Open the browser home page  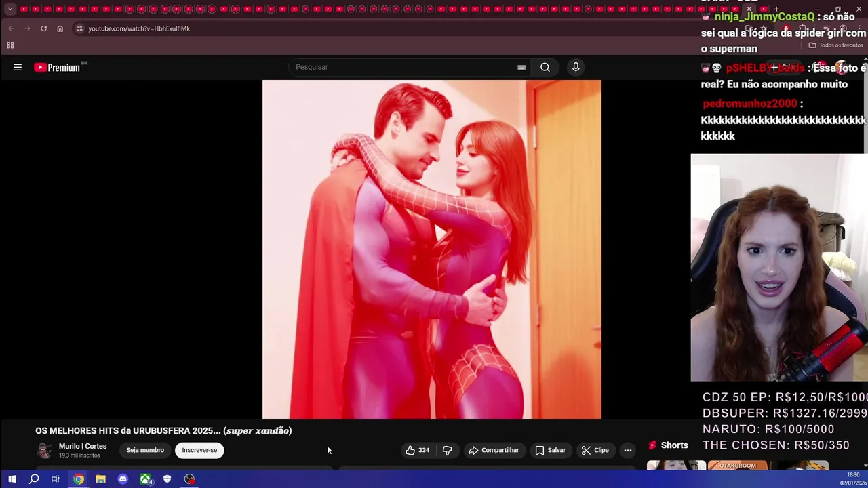(60, 28)
